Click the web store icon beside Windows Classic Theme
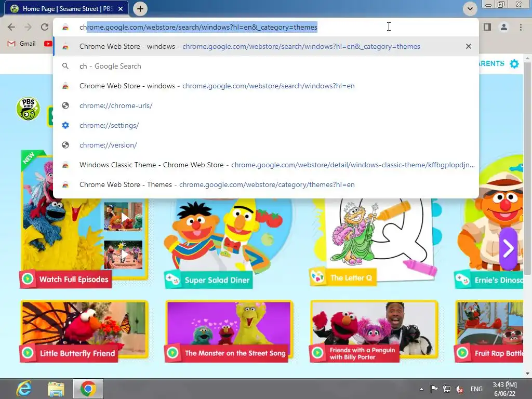This screenshot has width=532, height=399. (x=65, y=165)
